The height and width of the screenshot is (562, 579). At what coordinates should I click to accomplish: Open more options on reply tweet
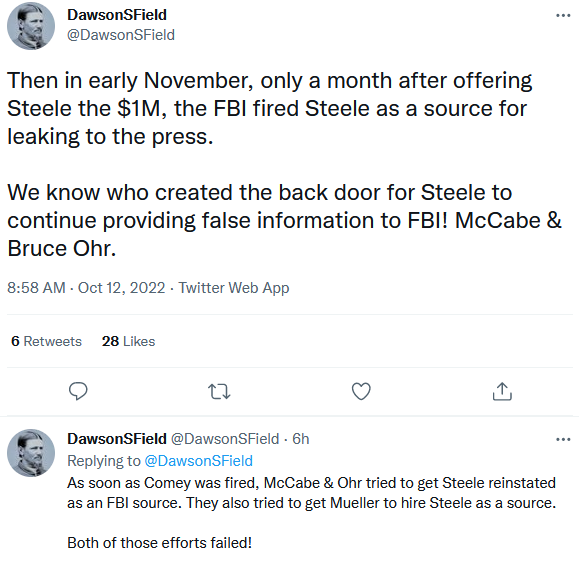click(563, 439)
